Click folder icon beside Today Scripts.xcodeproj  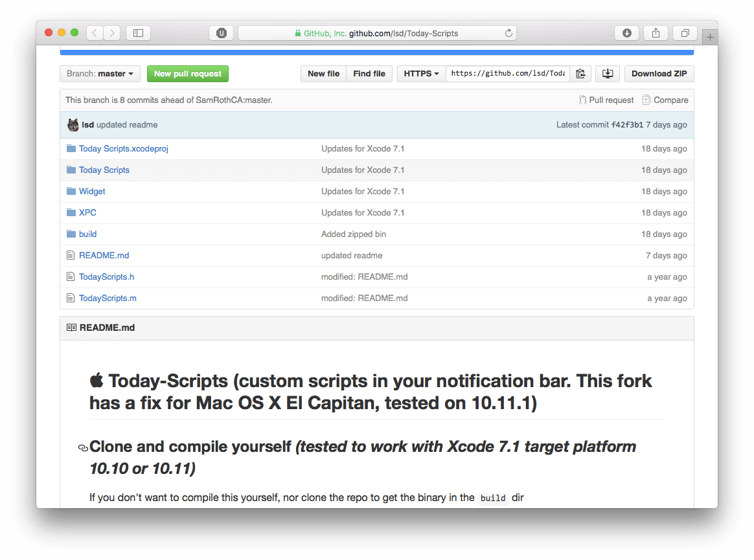pyautogui.click(x=71, y=148)
